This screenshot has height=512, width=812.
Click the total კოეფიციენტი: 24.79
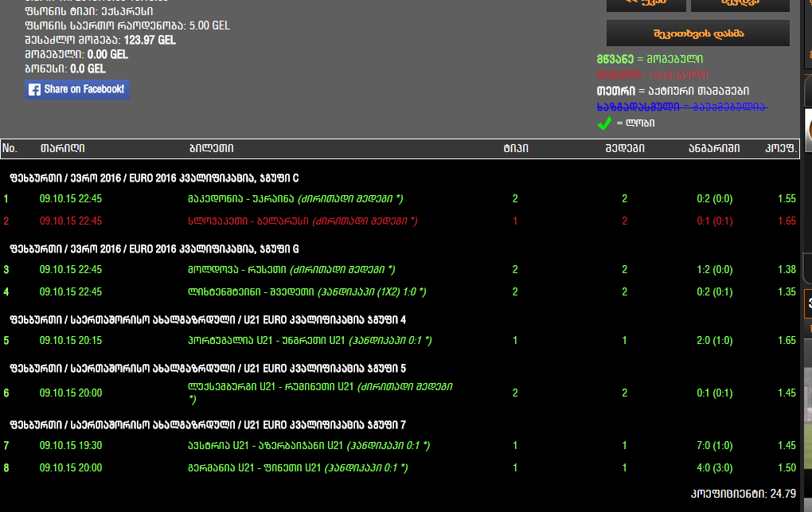click(x=744, y=494)
